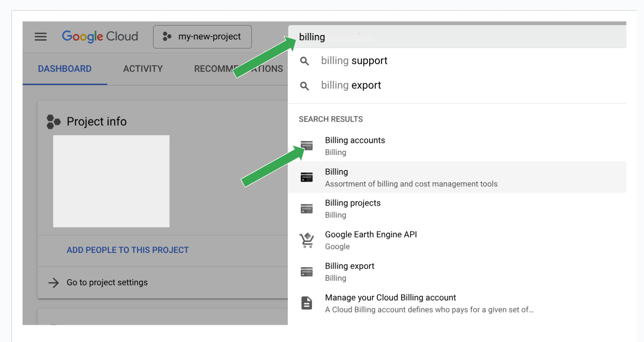Select the 'billing support' search suggestion
Image resolution: width=644 pixels, height=342 pixels.
[x=354, y=61]
